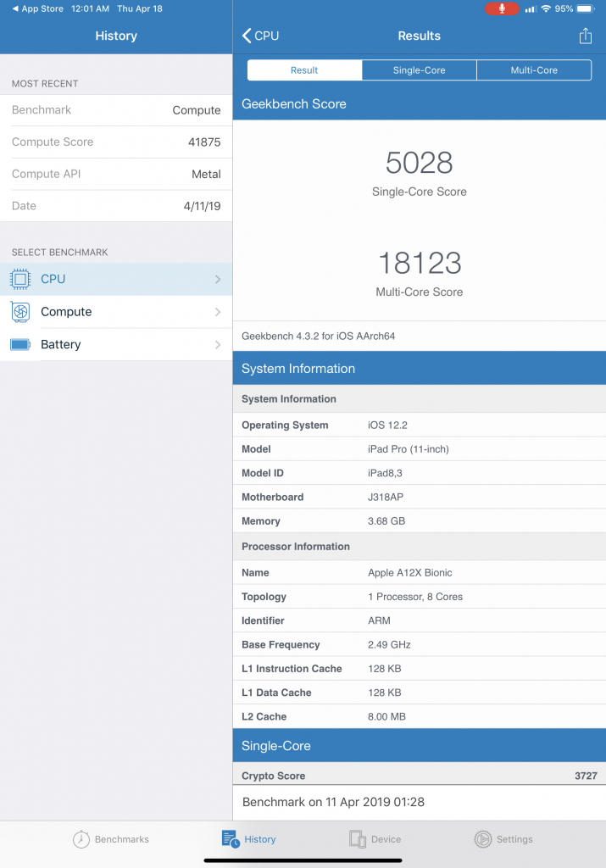Click the Geekbench Score section header
This screenshot has height=868, width=606.
(420, 103)
